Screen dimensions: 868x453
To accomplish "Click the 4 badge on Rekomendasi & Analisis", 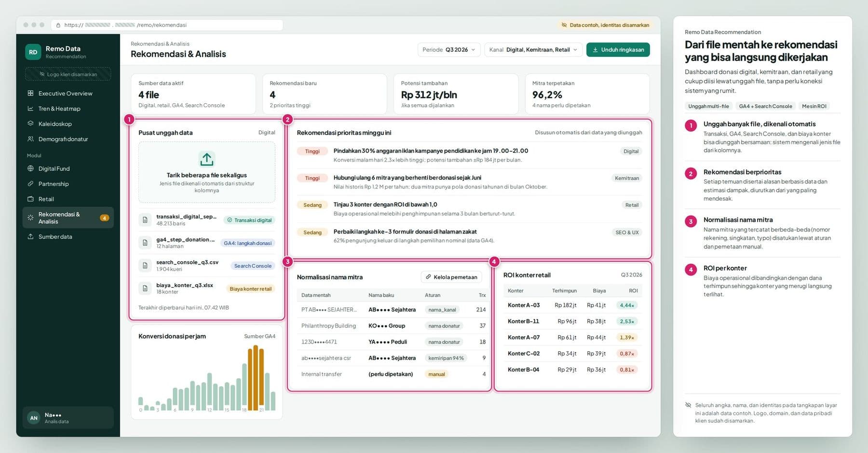I will (x=104, y=218).
